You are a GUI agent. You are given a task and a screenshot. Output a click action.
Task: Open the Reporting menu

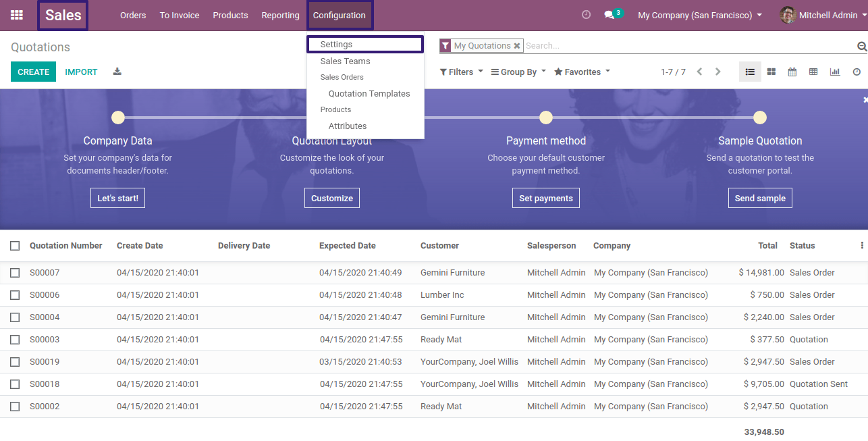280,15
